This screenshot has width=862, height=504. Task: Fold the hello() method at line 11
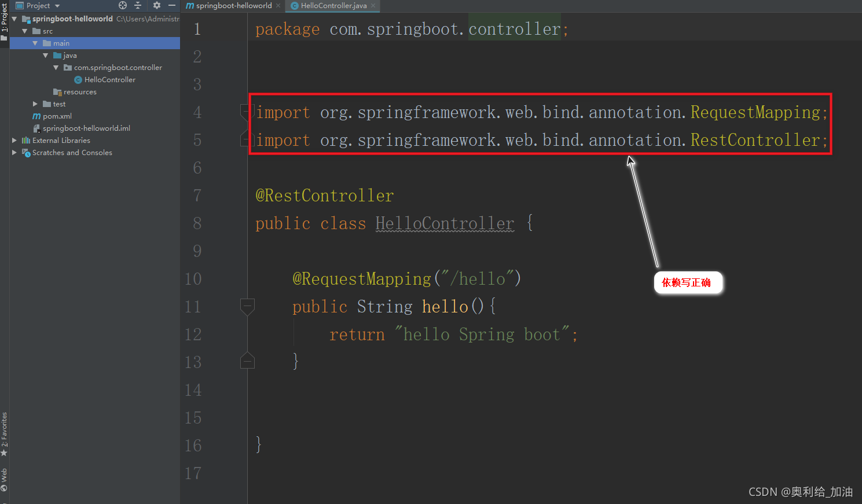(247, 307)
